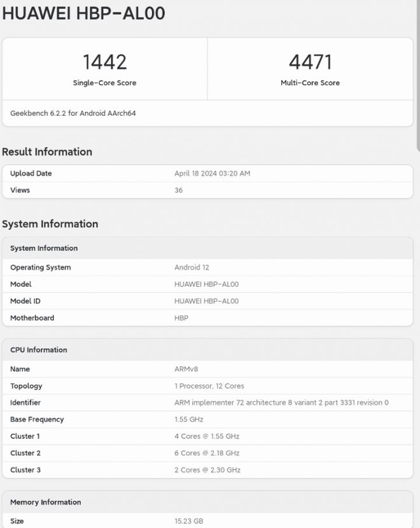The image size is (420, 528).
Task: Click the Single-Core Score label
Action: 104,83
